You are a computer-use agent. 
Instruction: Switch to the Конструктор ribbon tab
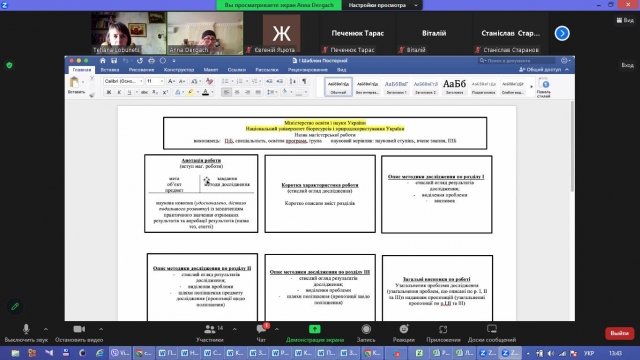179,70
